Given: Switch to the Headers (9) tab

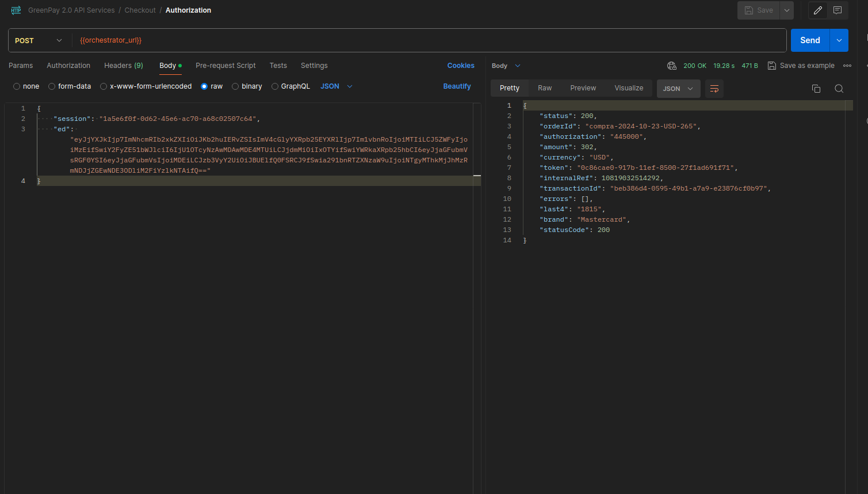Looking at the screenshot, I should [123, 66].
